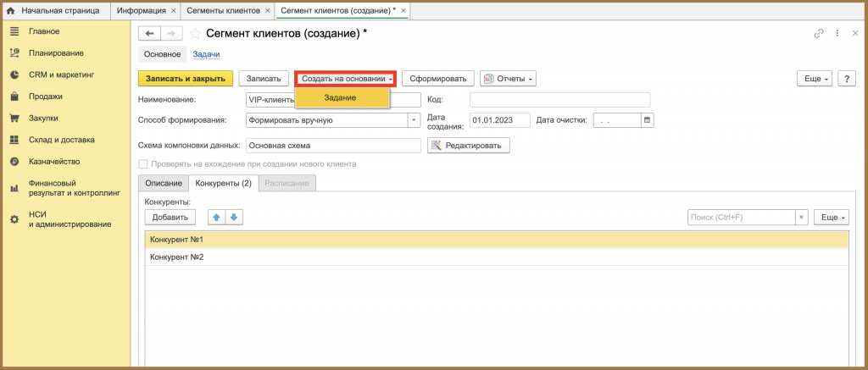Navigate back with the left arrow
The image size is (868, 370).
pos(149,34)
